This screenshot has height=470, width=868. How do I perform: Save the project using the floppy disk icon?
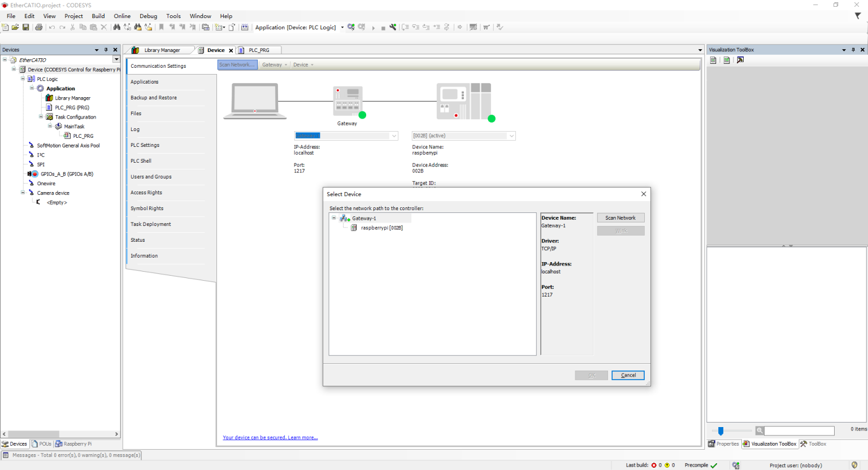coord(25,27)
